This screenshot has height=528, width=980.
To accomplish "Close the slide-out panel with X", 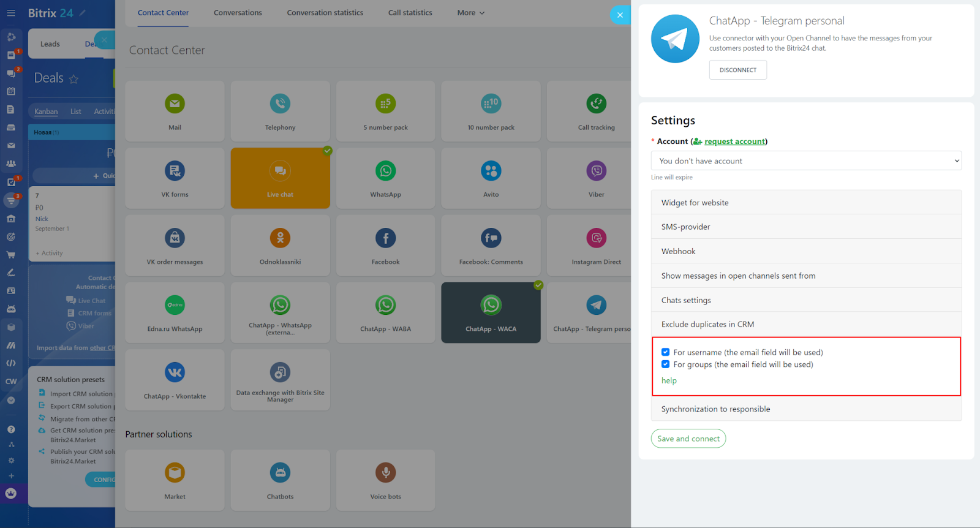I will pyautogui.click(x=620, y=15).
